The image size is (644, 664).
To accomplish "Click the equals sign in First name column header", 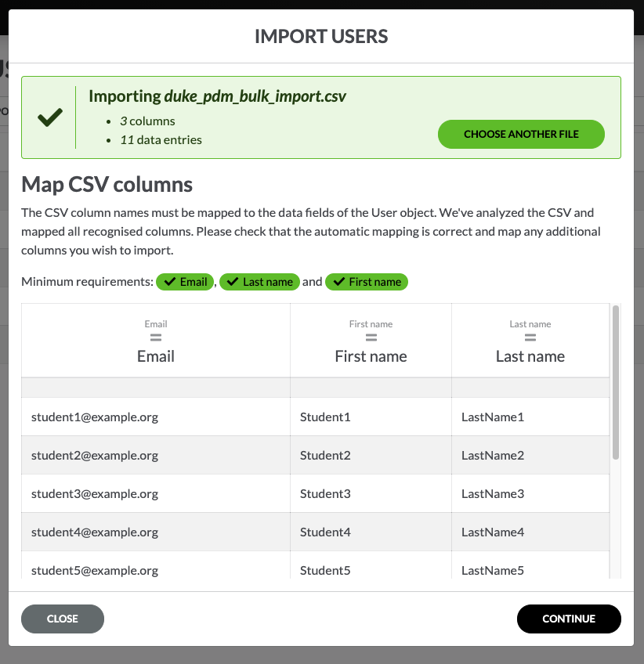I will coord(371,338).
